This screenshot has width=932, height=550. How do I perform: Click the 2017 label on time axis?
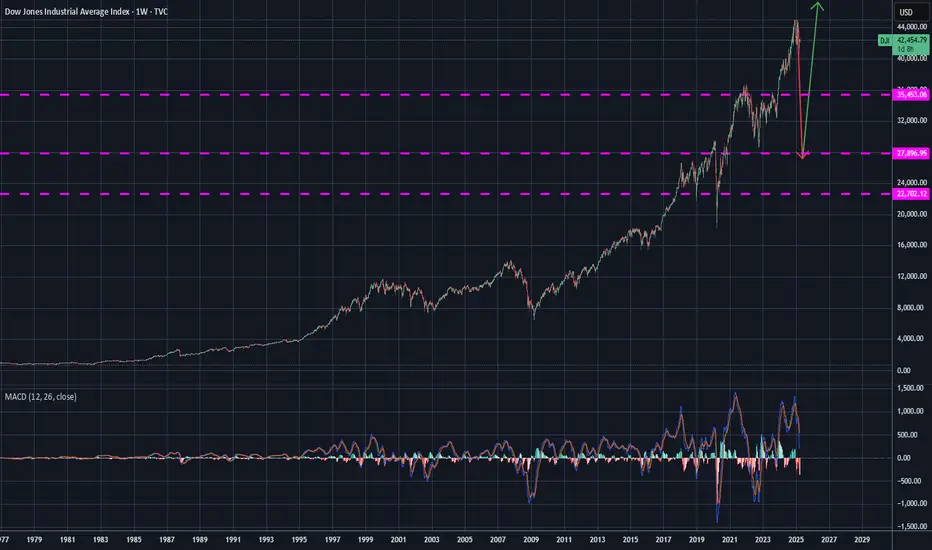[x=663, y=540]
